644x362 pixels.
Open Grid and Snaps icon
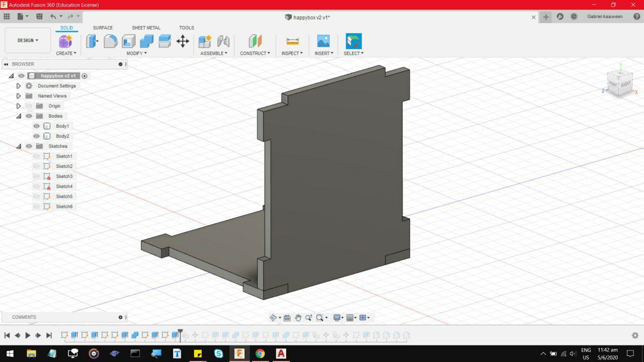click(x=350, y=318)
